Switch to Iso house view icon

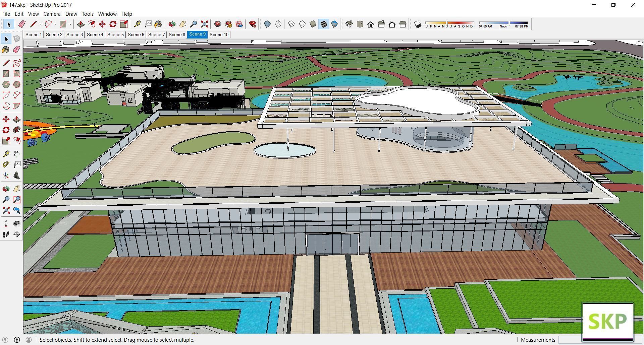tap(349, 24)
